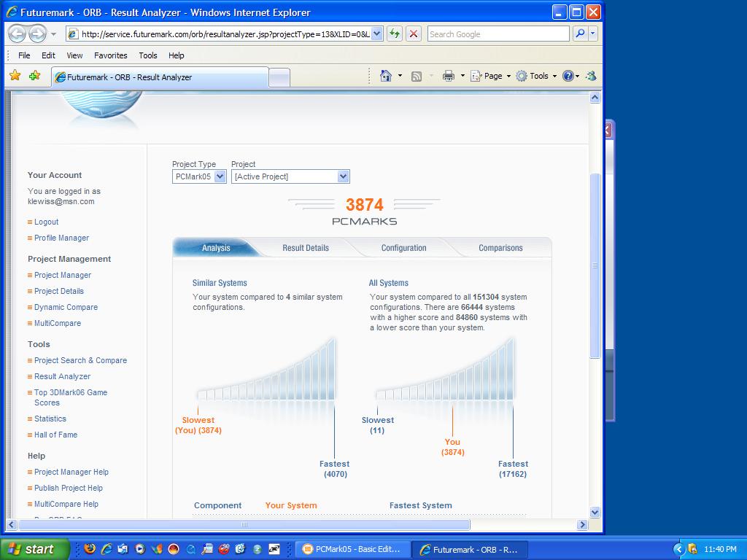Switch to the Comparisons tab
The width and height of the screenshot is (747, 560).
click(x=500, y=248)
